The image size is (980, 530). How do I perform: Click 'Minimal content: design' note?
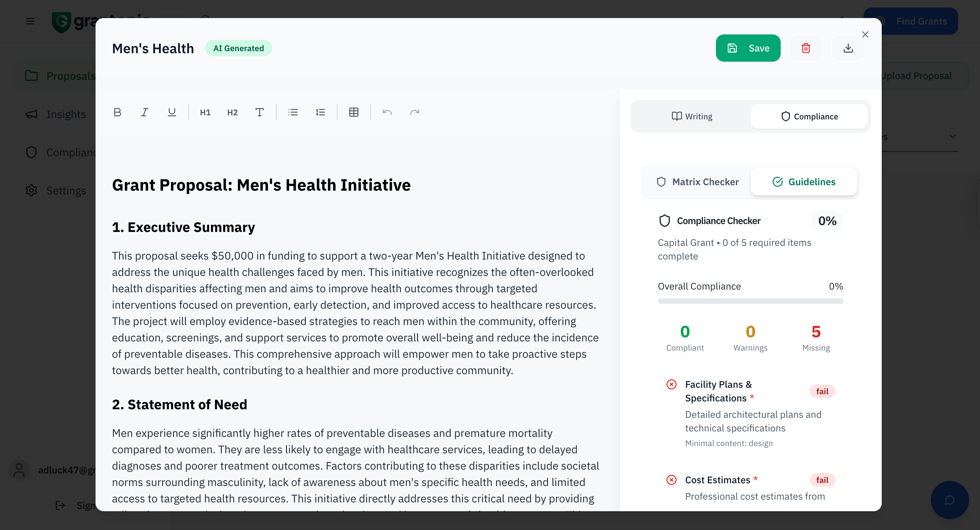729,443
